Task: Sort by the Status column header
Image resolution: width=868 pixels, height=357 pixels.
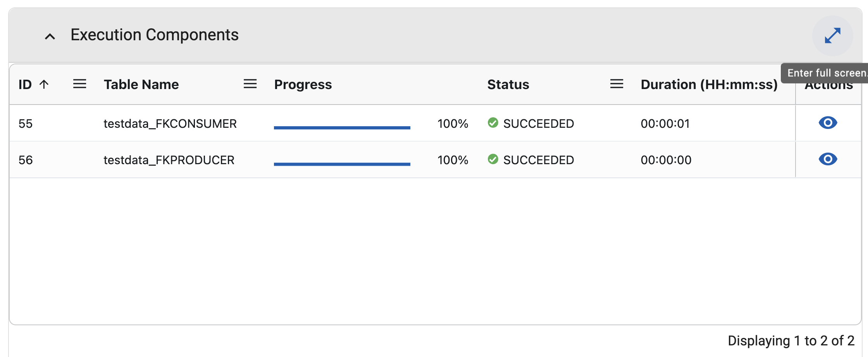Action: click(508, 84)
